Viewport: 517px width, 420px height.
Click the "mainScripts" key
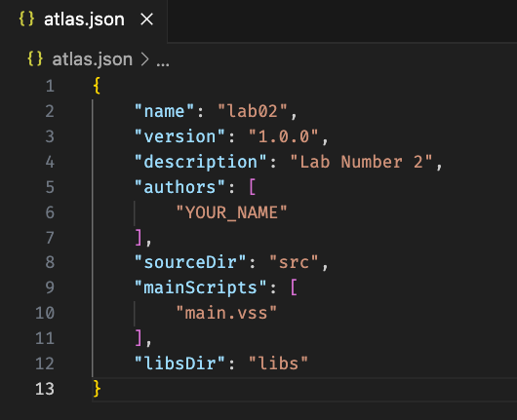201,287
